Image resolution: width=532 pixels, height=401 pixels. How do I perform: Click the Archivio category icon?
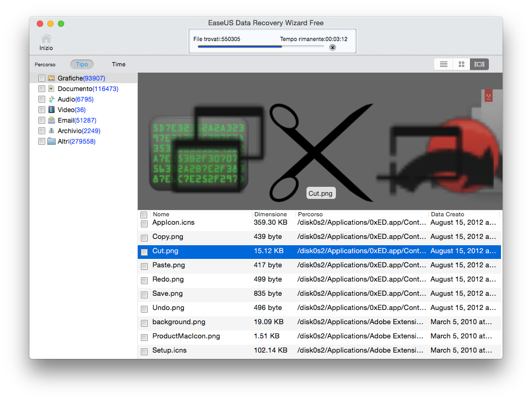(x=51, y=131)
